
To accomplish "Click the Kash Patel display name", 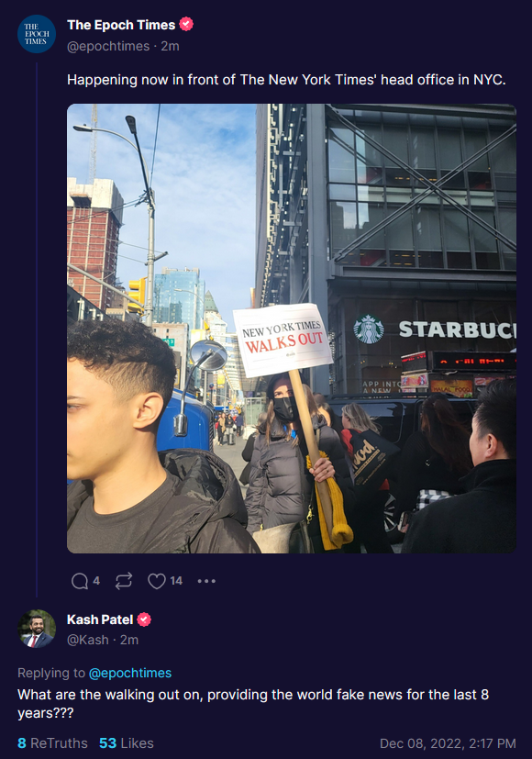I will point(100,619).
